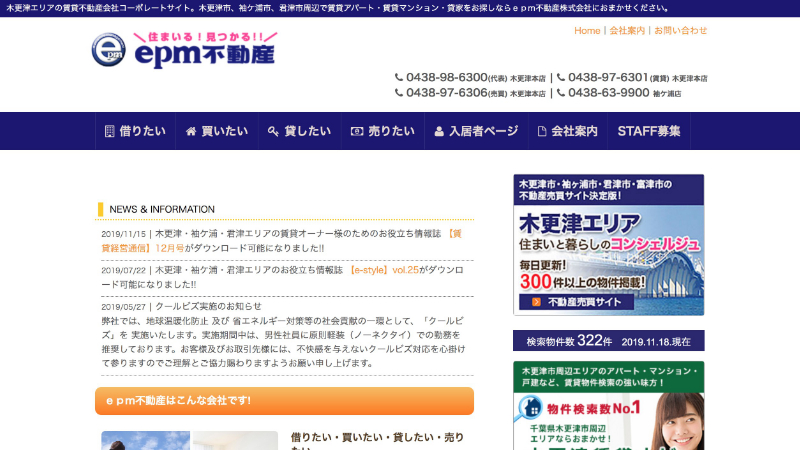Click orange arrow icon on 不動産売買サイト
The image size is (800, 450).
pos(536,302)
